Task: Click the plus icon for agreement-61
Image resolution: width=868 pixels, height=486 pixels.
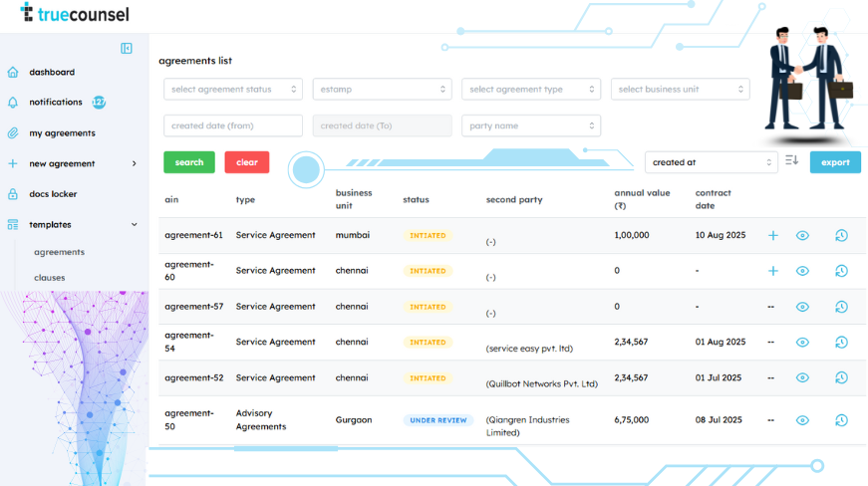Action: click(772, 236)
